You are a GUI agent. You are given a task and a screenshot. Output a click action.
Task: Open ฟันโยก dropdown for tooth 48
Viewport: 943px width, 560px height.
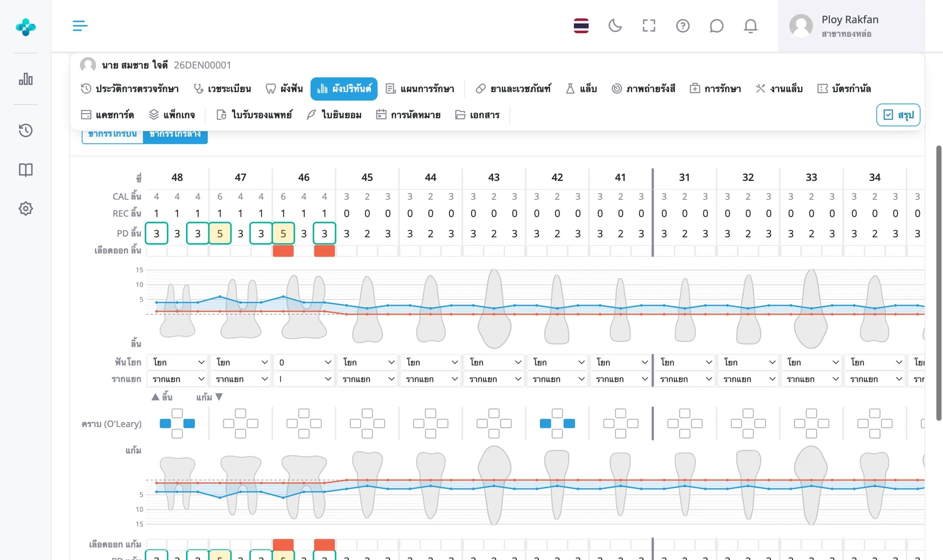(177, 362)
